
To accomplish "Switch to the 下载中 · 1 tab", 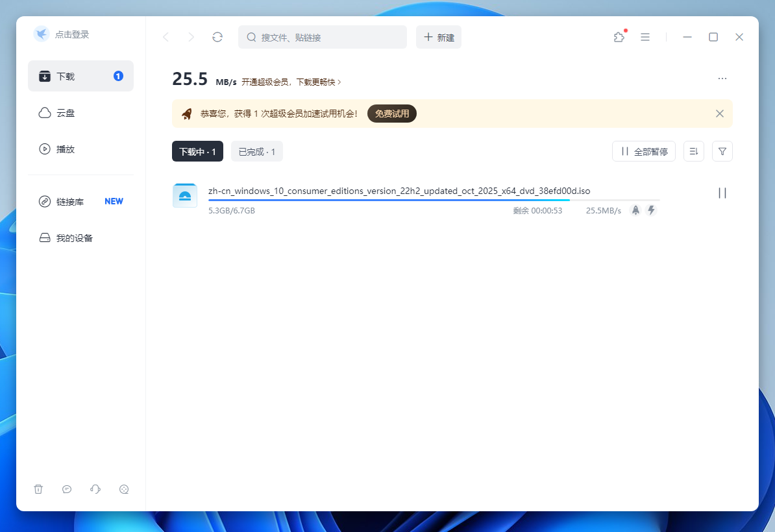I will (x=198, y=151).
